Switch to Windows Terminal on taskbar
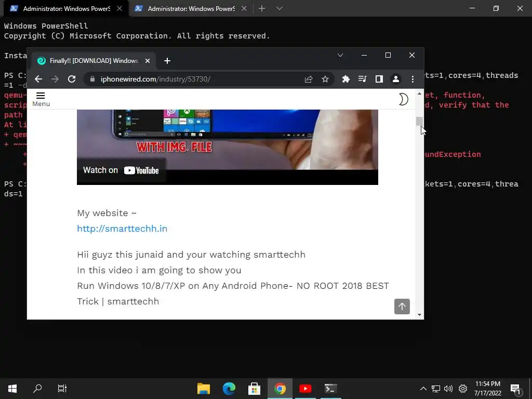This screenshot has height=399, width=532. [331, 389]
